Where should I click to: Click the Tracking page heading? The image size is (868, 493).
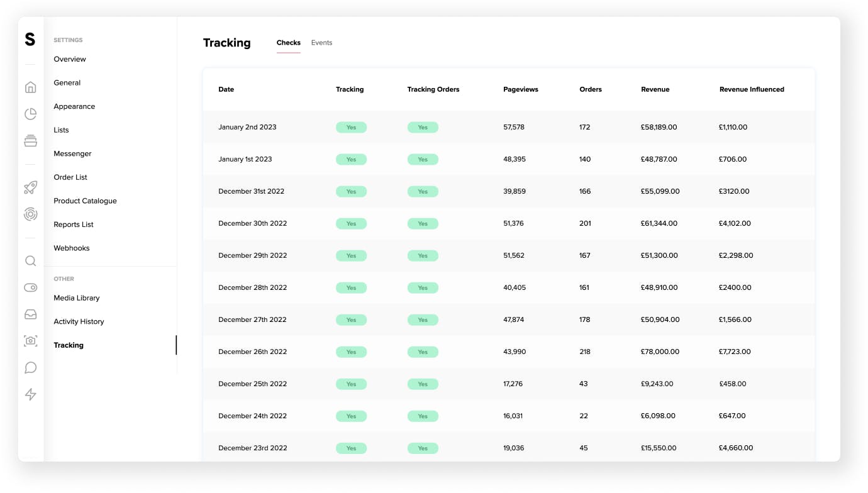click(227, 43)
